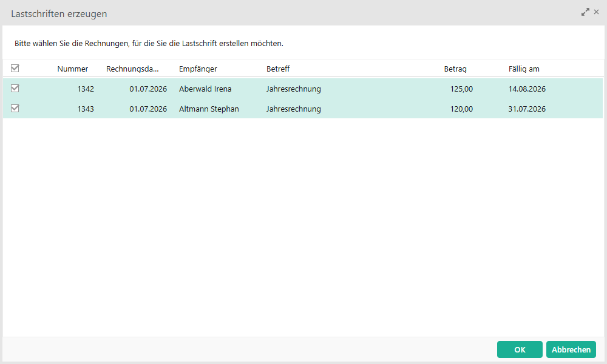Viewport: 607px width, 364px height.
Task: Click invoice date of invoice 1343 row
Action: pyautogui.click(x=148, y=109)
